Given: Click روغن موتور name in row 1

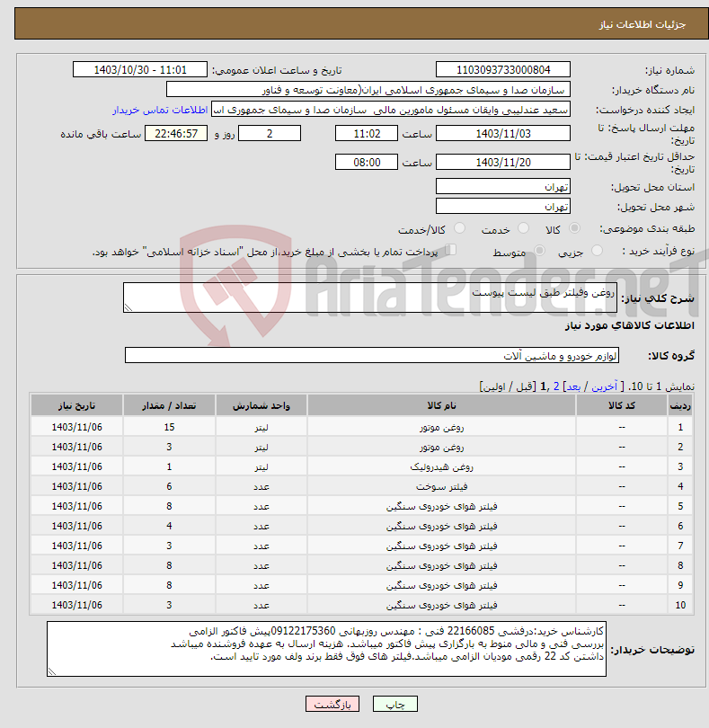Looking at the screenshot, I should [x=441, y=427].
